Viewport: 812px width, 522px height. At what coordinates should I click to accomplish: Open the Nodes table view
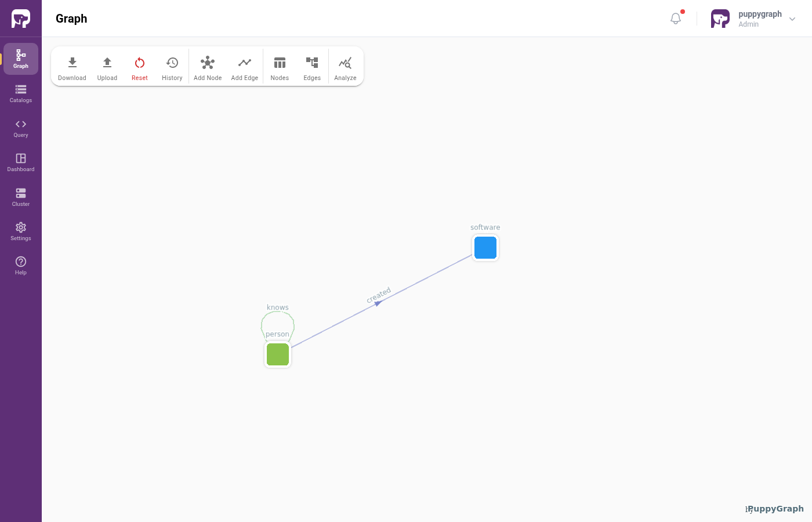click(x=280, y=68)
